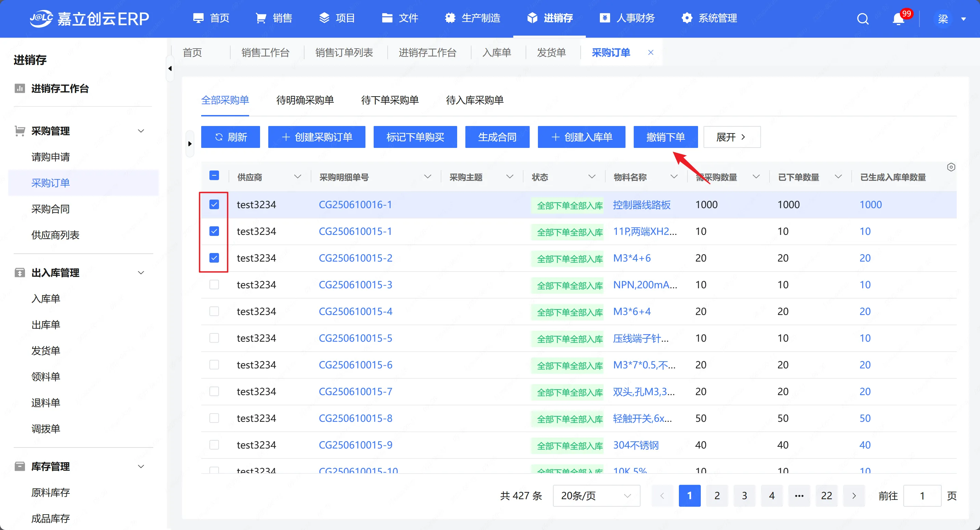Viewport: 980px width, 530px height.
Task: Click the search magnifier icon in header
Action: (862, 18)
